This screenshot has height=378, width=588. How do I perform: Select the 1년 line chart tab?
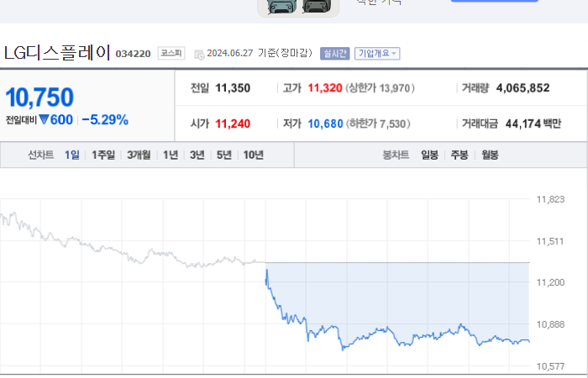(171, 155)
